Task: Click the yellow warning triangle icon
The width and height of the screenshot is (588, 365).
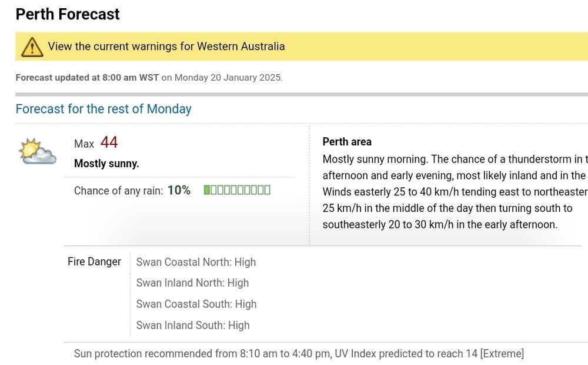Action: (32, 47)
